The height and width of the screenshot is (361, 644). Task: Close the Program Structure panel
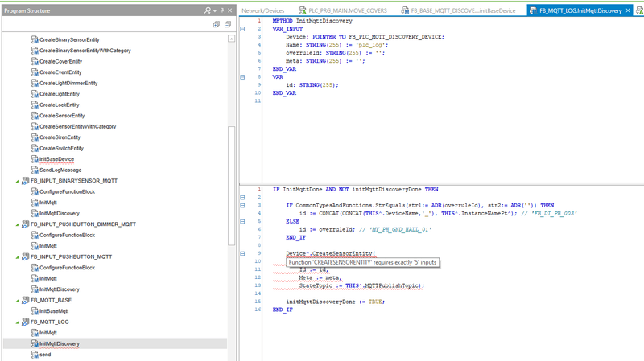tap(230, 10)
